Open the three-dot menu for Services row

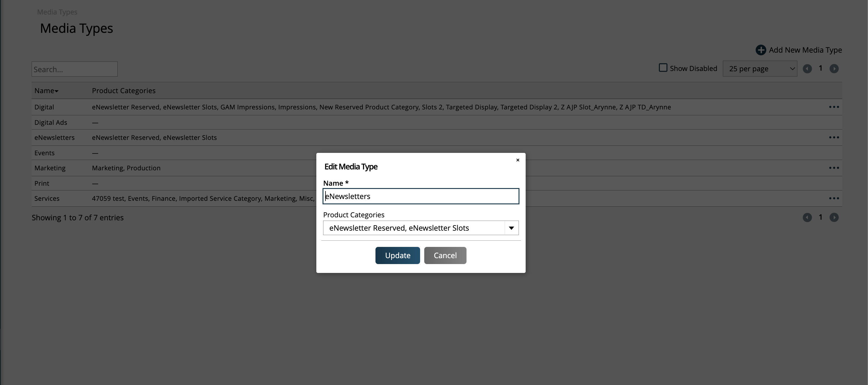point(834,198)
